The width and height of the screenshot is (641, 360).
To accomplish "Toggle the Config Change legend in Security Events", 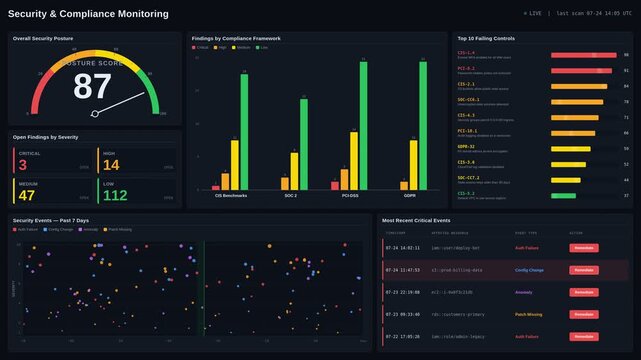I will (58, 230).
